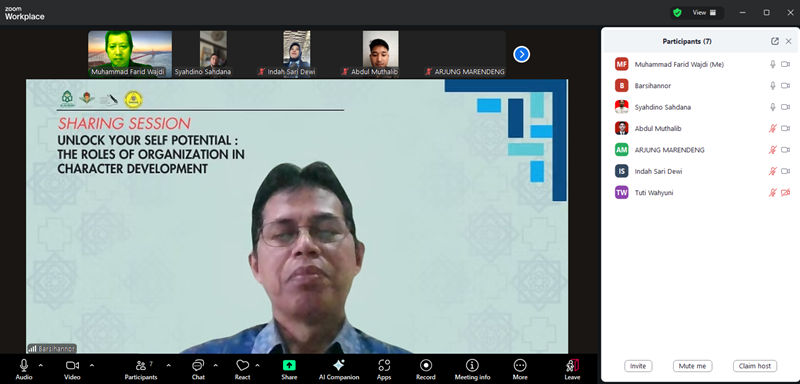Expand the Video options caret

[x=92, y=365]
